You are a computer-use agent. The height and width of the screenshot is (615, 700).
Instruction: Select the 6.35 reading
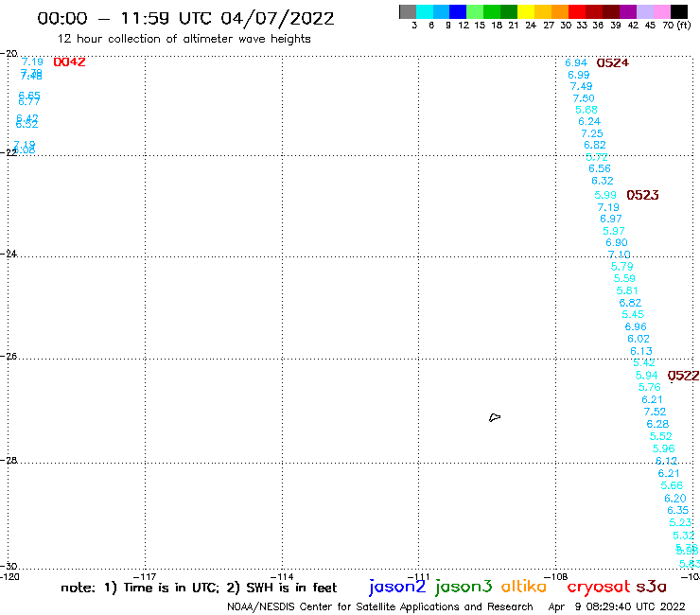click(x=677, y=511)
